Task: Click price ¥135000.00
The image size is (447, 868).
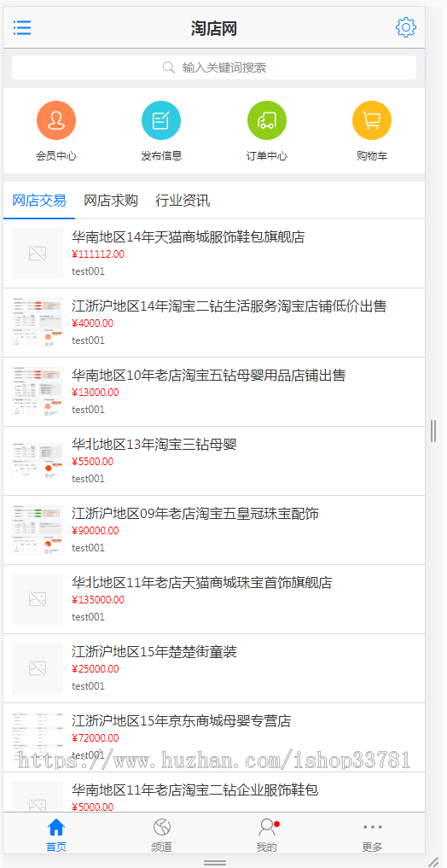Action: 98,600
